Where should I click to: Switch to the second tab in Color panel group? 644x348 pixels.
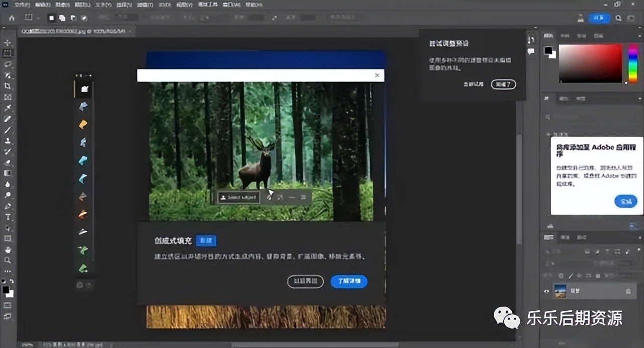[x=565, y=36]
